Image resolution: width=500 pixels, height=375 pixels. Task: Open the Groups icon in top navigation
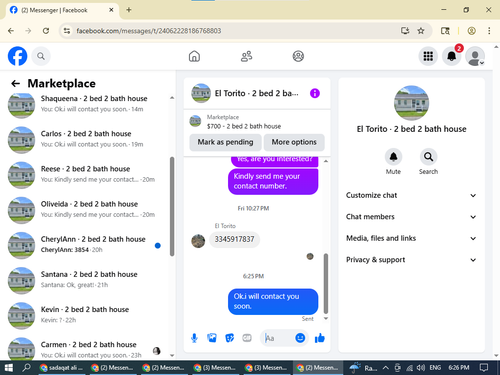coord(298,56)
